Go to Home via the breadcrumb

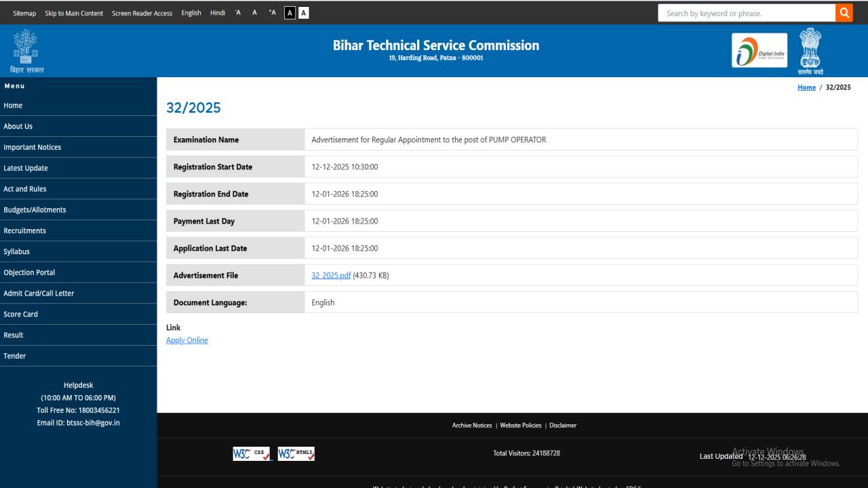806,87
